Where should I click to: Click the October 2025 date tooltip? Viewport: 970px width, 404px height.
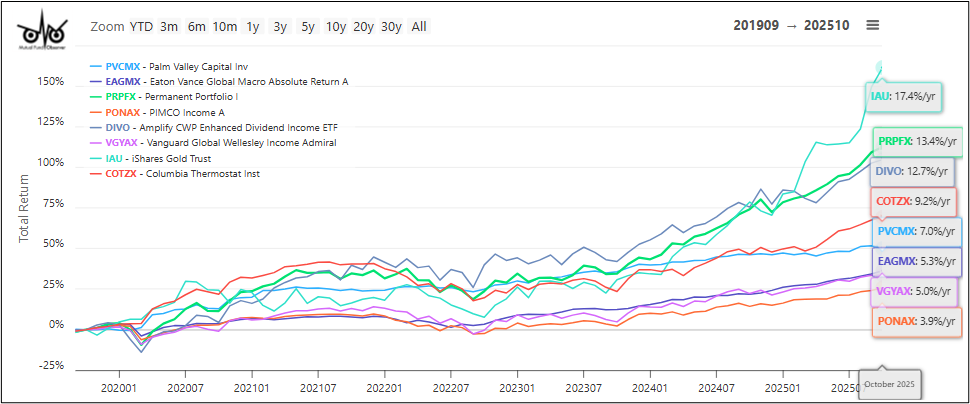(890, 385)
